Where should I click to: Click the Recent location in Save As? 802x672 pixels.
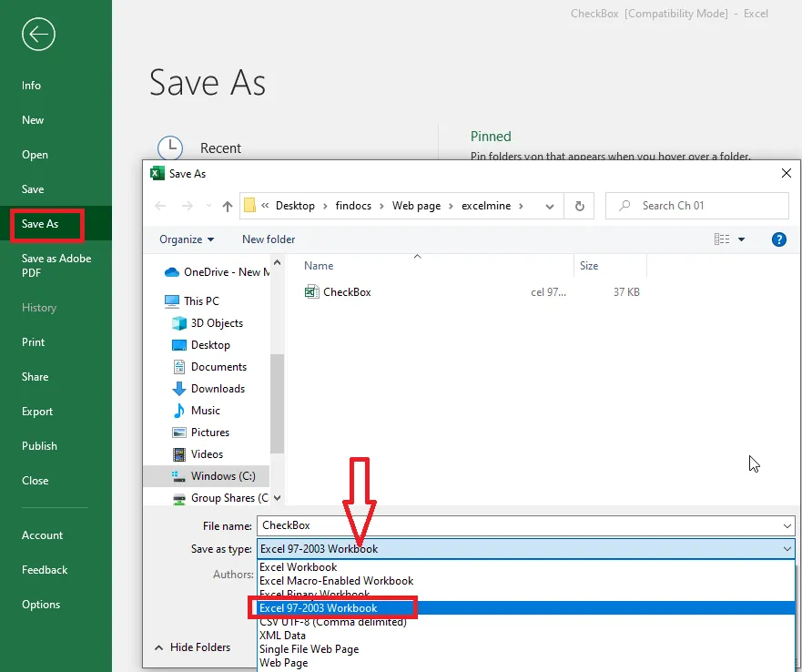point(220,148)
